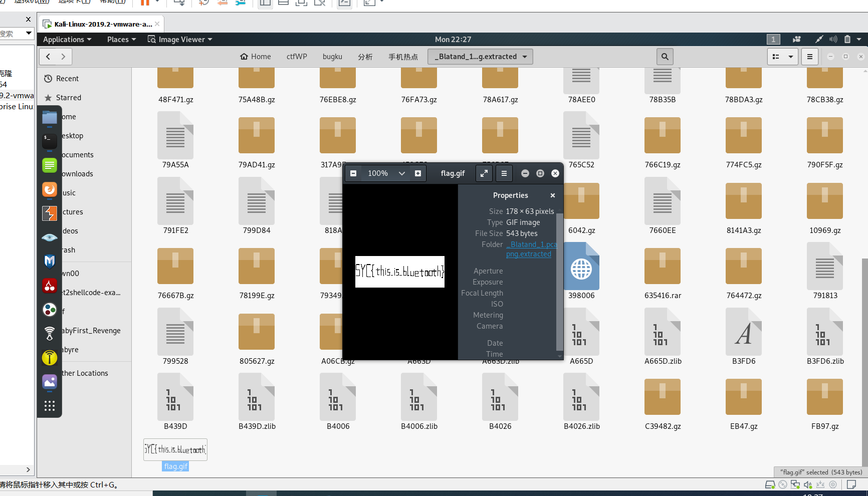Open the Image Viewer icon in the dock
The height and width of the screenshot is (496, 868).
tap(50, 382)
